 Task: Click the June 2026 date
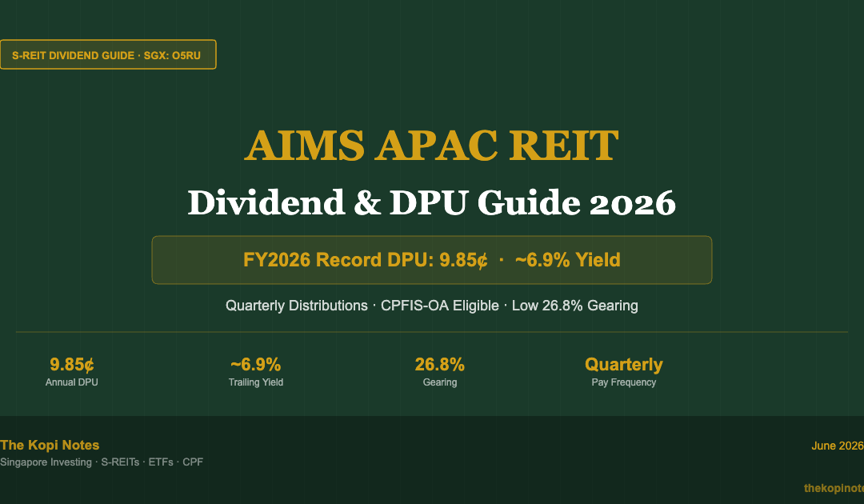[x=838, y=446]
